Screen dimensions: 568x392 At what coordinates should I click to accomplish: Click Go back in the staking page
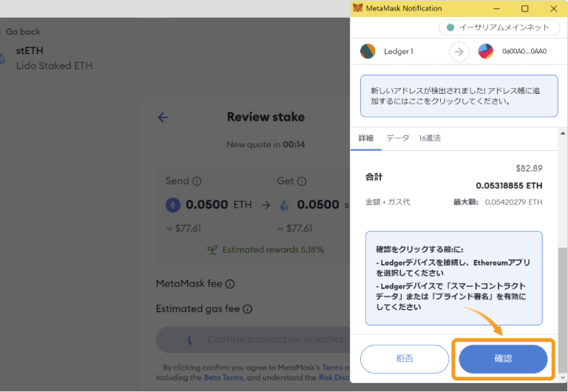pos(23,32)
